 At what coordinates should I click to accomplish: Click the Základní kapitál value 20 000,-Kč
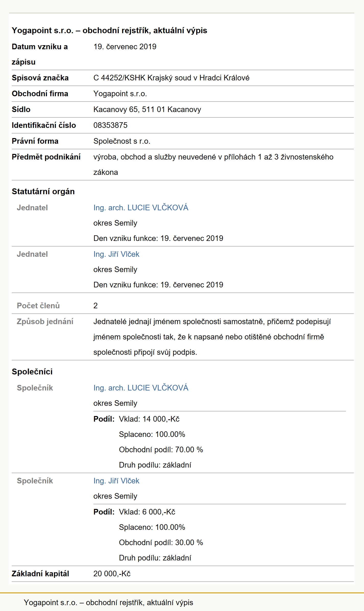(112, 574)
